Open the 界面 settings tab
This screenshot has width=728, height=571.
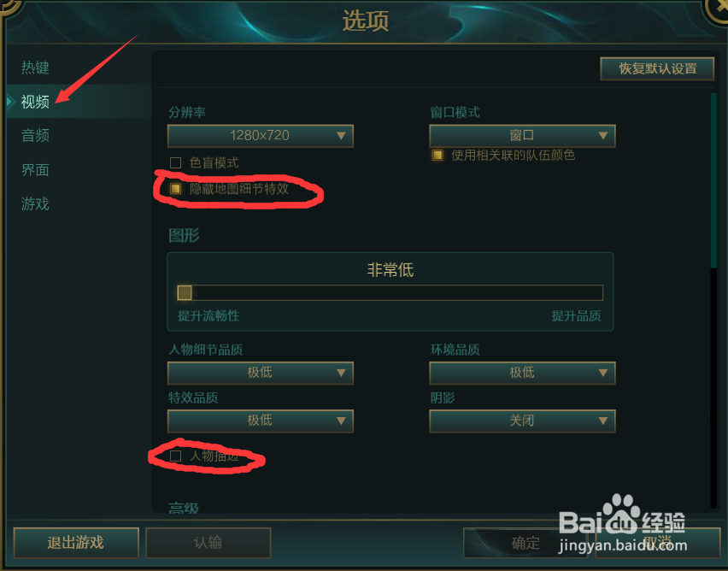(x=35, y=170)
